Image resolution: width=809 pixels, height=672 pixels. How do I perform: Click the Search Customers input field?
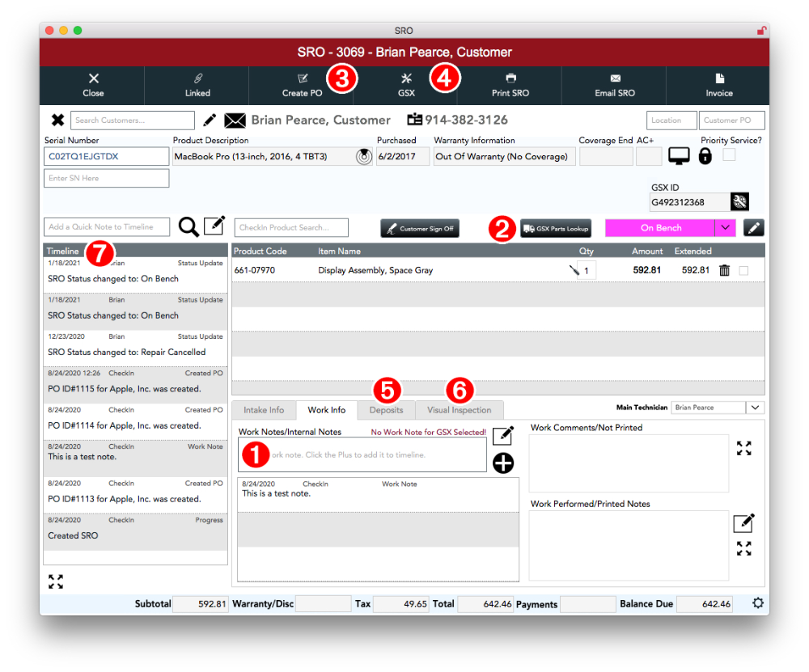click(x=133, y=120)
